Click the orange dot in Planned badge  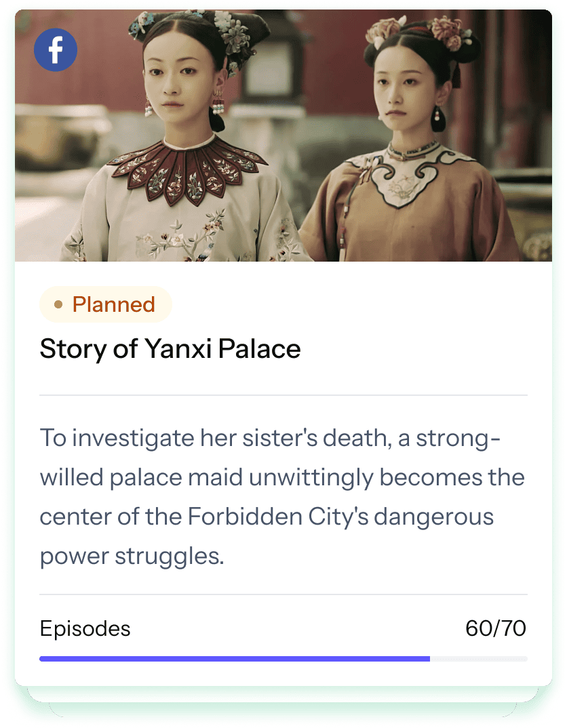click(x=58, y=304)
